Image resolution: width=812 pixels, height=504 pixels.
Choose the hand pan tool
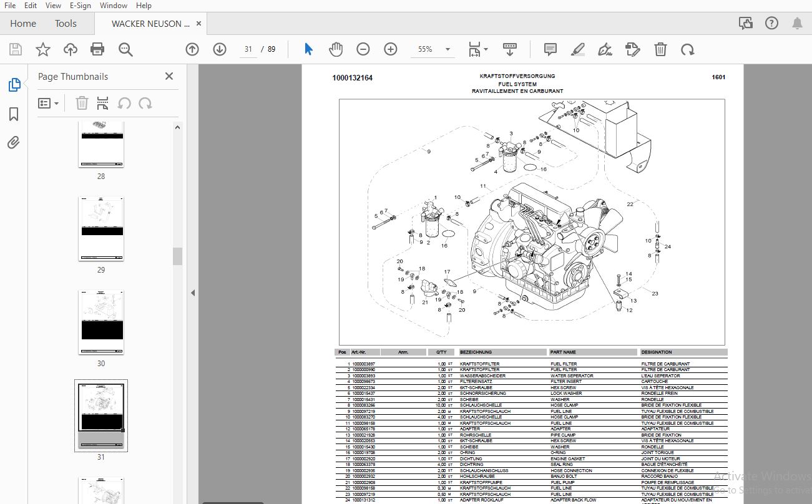pos(336,49)
